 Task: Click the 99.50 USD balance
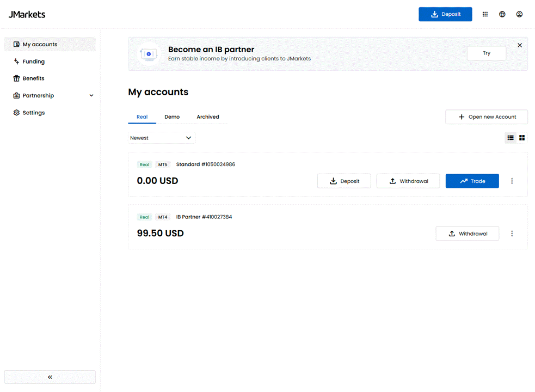tap(161, 233)
